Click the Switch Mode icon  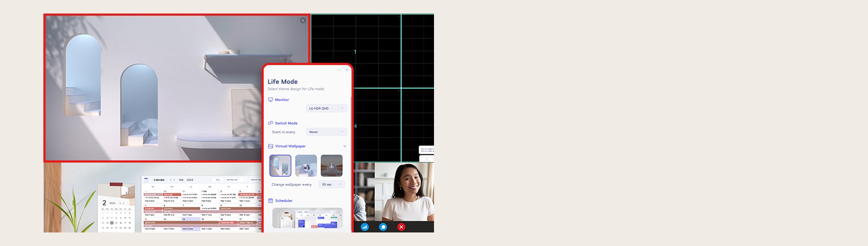click(x=271, y=123)
